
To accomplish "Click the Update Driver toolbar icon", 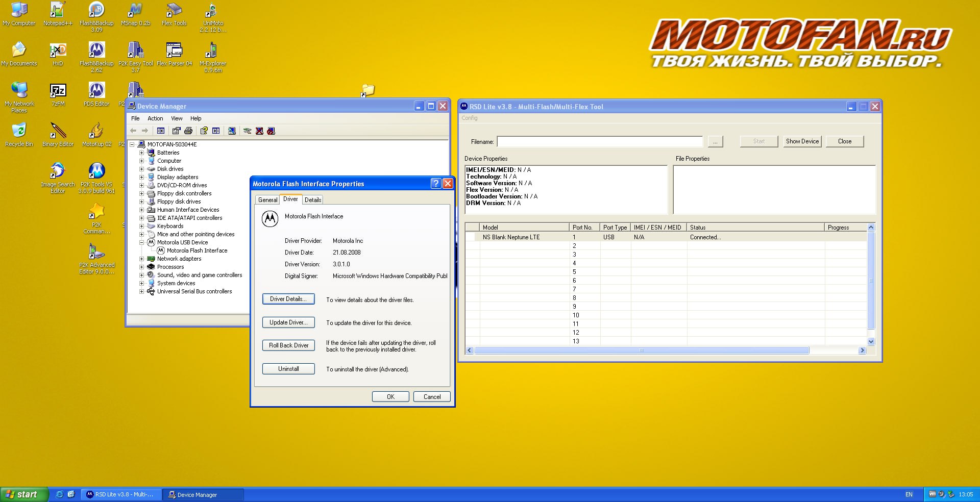I will point(248,131).
